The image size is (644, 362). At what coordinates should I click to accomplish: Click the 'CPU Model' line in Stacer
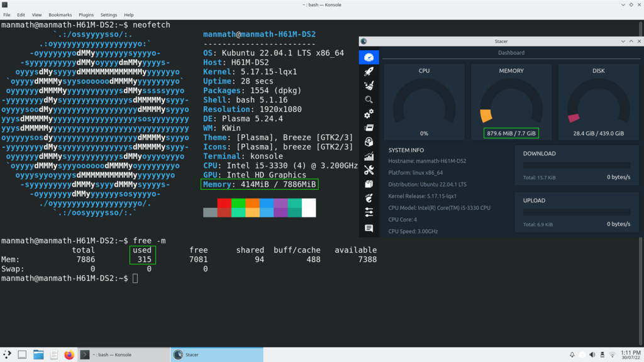point(440,207)
